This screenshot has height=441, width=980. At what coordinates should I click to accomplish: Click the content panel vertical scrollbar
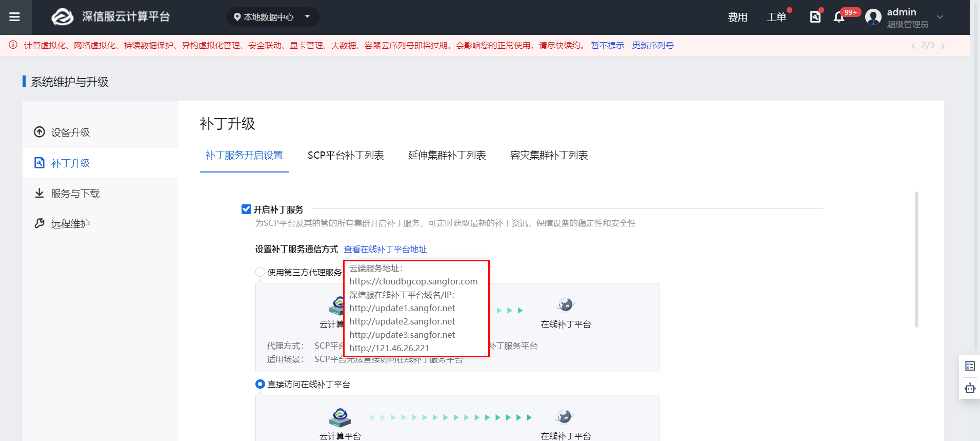pyautogui.click(x=916, y=259)
